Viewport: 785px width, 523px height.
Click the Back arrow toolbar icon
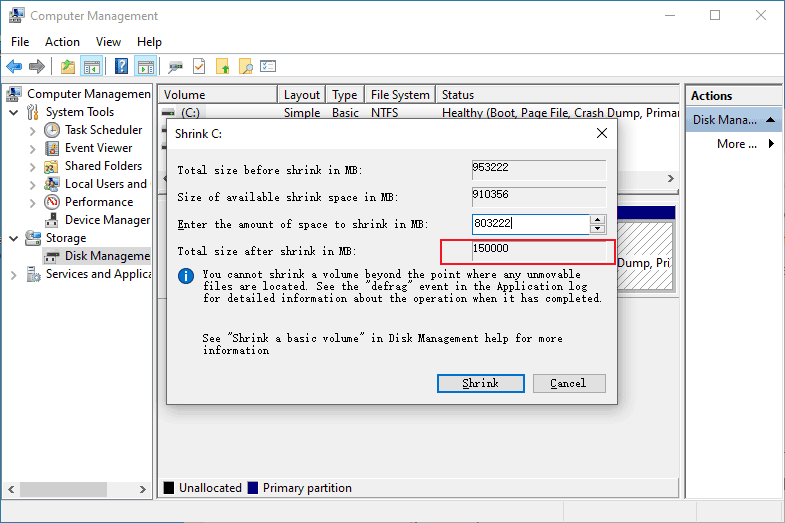[x=14, y=66]
